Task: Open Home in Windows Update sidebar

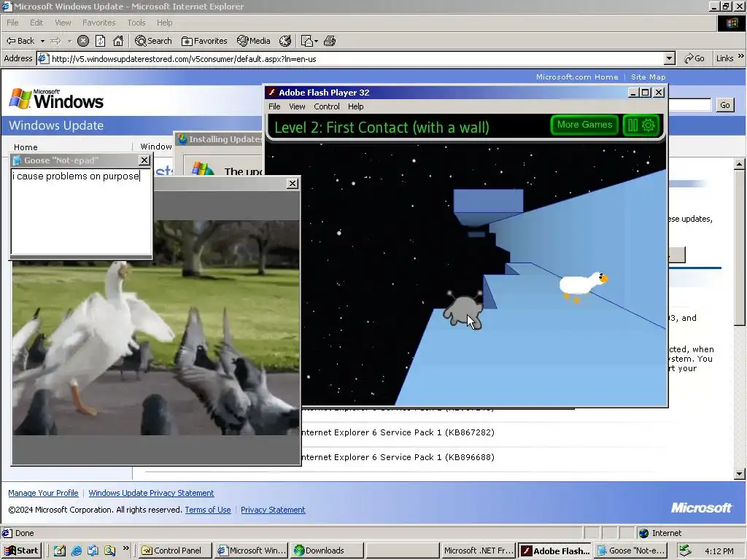Action: click(26, 147)
